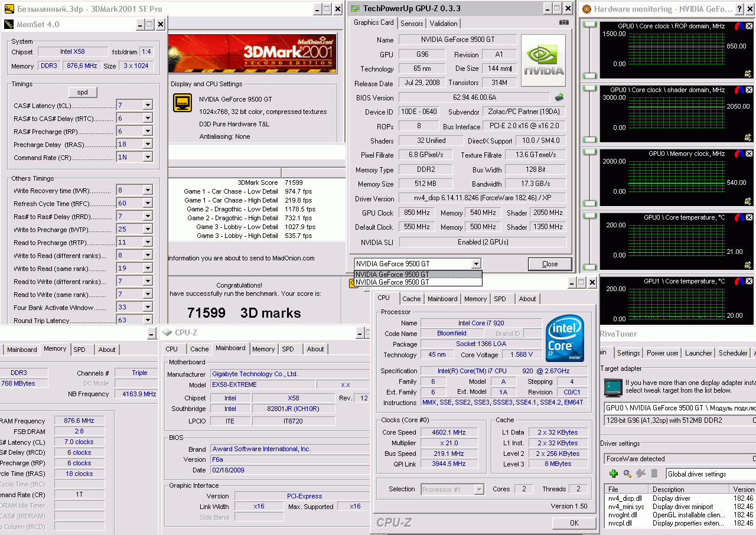The image size is (756, 535).
Task: Click the magnet icon on shader domain graph
Action: click(x=739, y=90)
